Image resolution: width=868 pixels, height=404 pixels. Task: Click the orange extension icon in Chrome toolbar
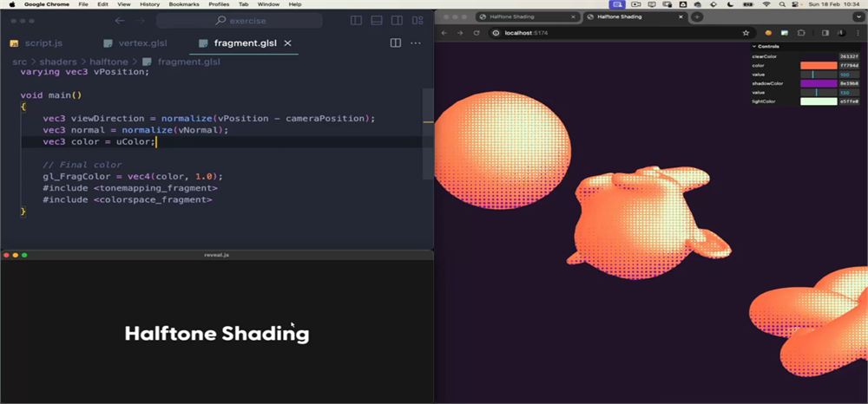click(x=768, y=33)
